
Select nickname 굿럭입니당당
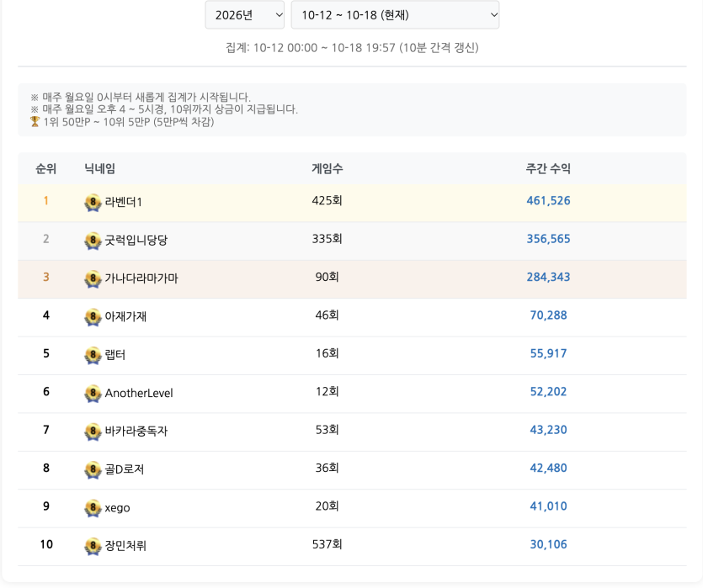[136, 240]
